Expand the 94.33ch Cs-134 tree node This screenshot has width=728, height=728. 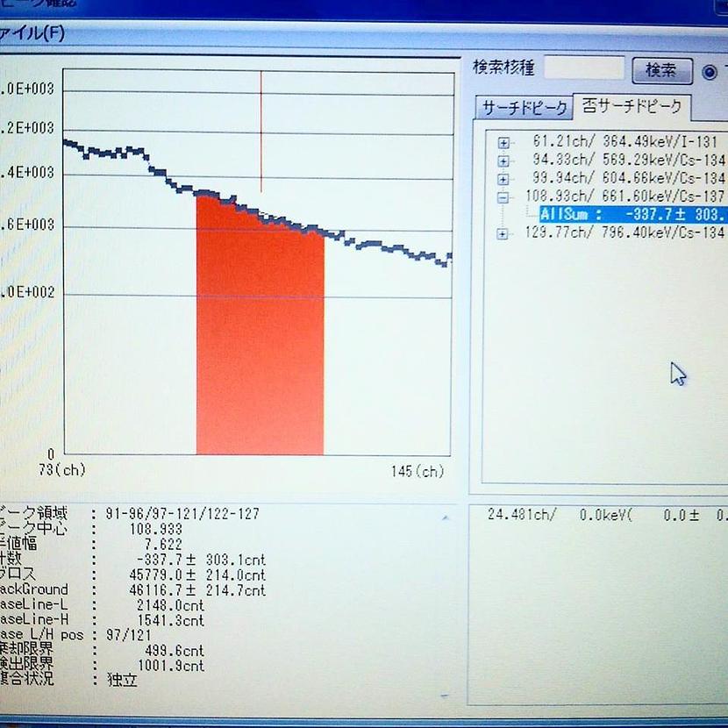point(503,161)
